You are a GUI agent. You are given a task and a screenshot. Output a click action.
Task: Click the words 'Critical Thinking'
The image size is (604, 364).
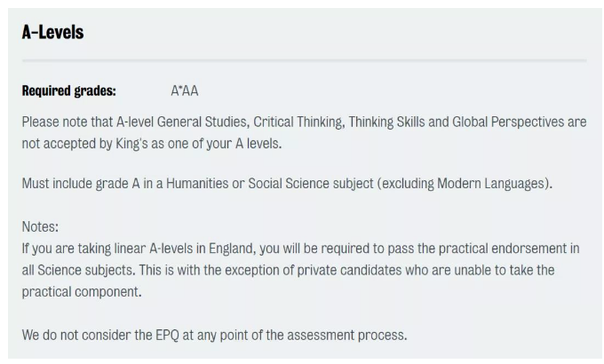point(298,123)
